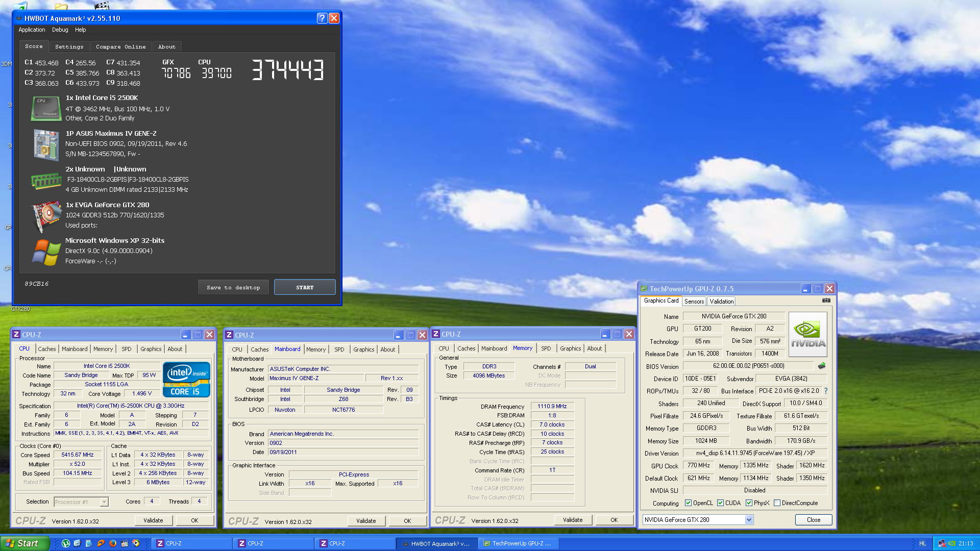Click the Aquamark title bar help button

[x=322, y=18]
